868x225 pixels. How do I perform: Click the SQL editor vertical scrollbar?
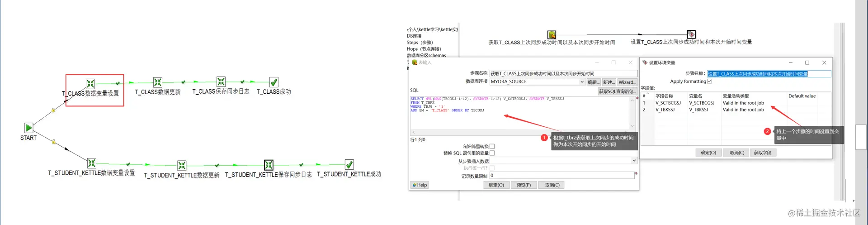pos(632,113)
